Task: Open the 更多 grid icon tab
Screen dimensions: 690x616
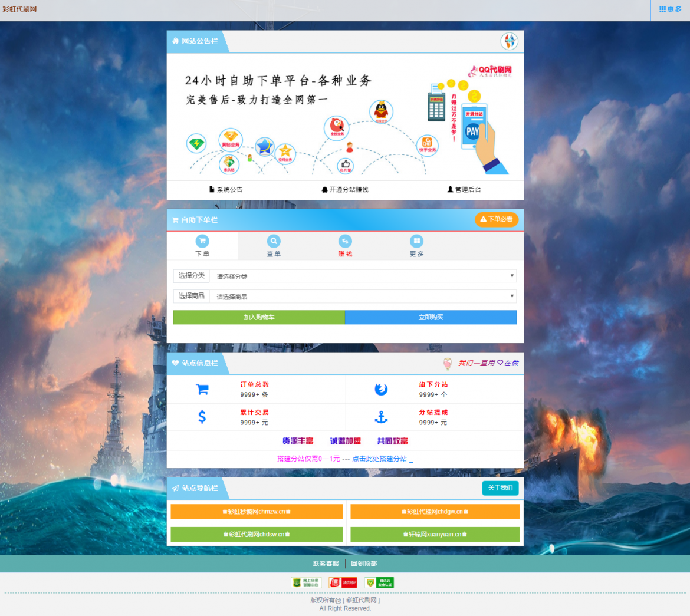Action: pos(417,241)
